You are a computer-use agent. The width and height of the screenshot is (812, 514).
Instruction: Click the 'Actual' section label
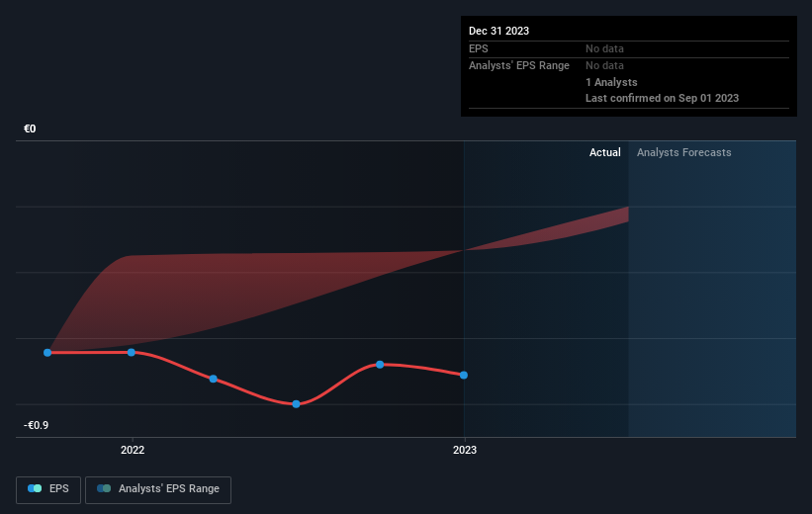605,152
